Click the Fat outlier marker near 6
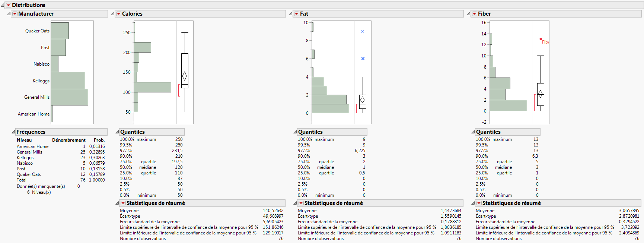 point(363,59)
